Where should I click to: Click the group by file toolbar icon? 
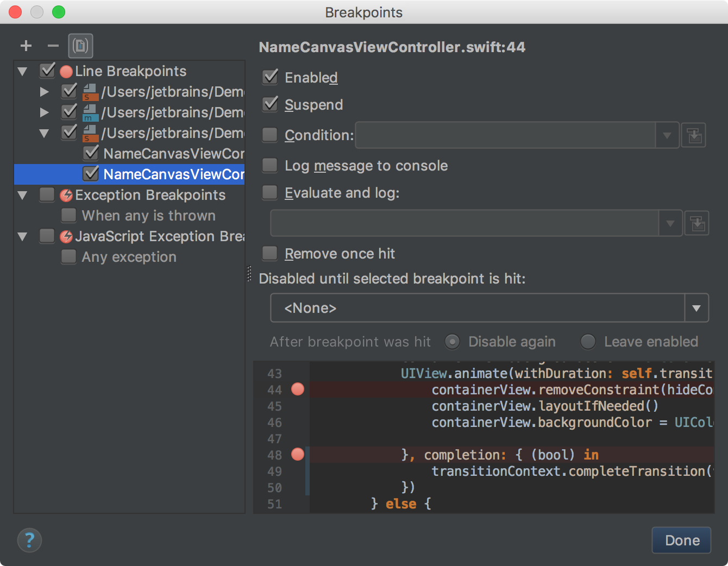click(x=80, y=46)
